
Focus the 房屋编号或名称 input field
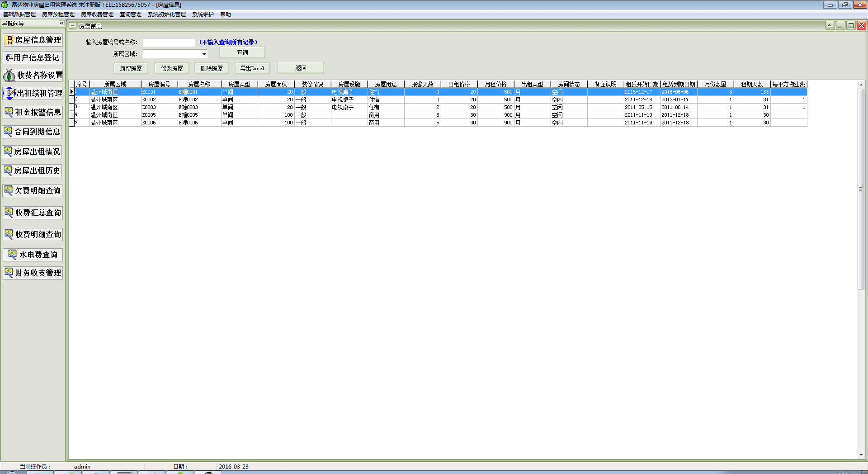[x=169, y=42]
